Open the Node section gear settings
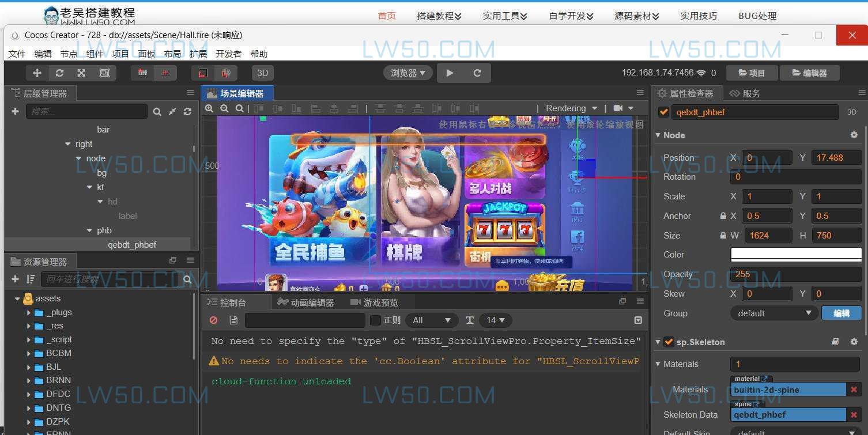 point(854,135)
